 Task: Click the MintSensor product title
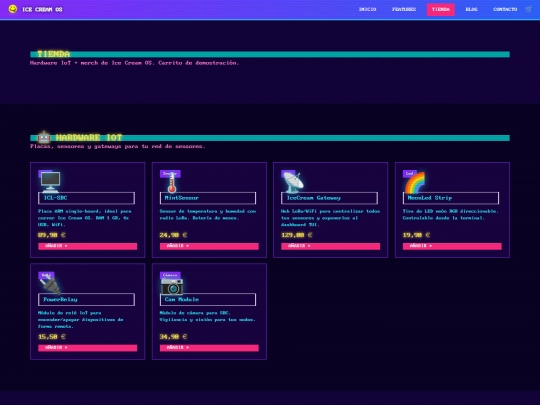click(x=208, y=198)
